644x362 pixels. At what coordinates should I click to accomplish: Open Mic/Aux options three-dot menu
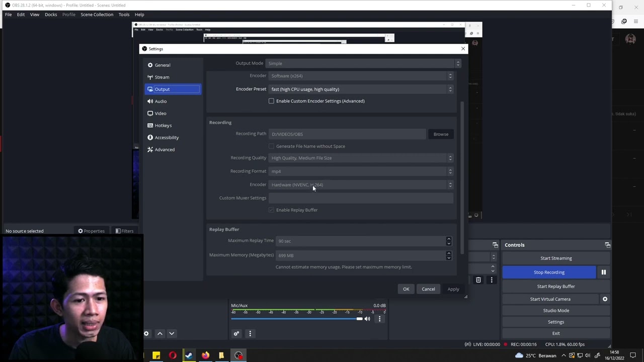coord(379,319)
